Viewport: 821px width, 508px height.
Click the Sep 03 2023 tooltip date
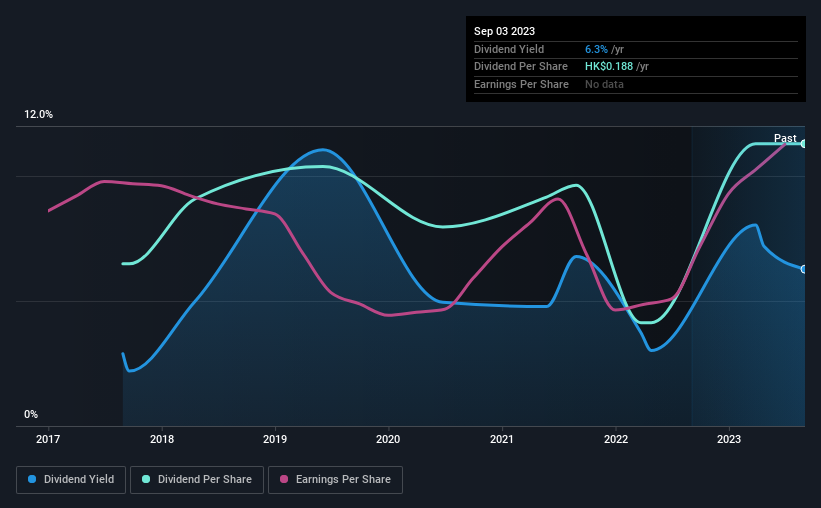point(504,31)
